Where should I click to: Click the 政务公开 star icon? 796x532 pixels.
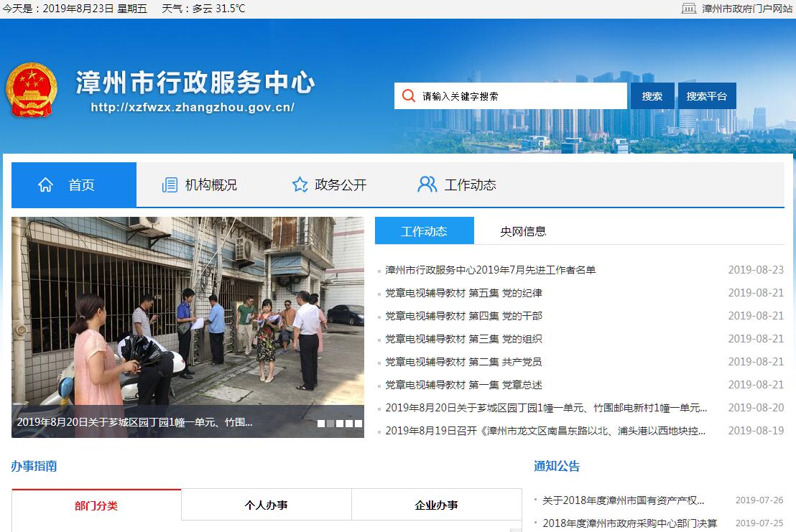(300, 185)
